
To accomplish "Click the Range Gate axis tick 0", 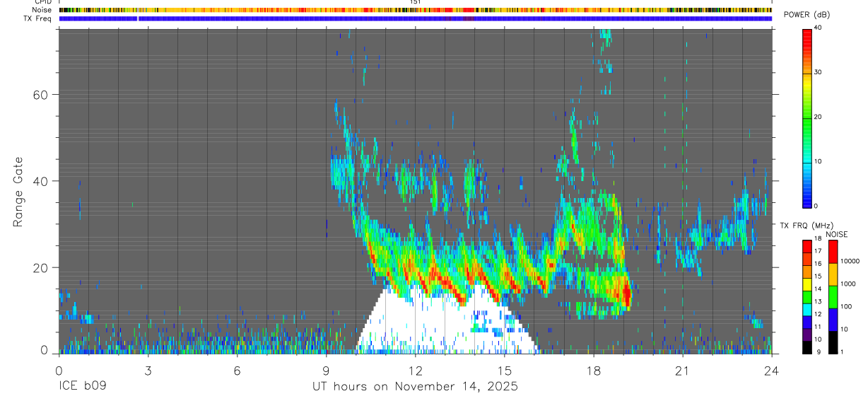I will pyautogui.click(x=44, y=350).
